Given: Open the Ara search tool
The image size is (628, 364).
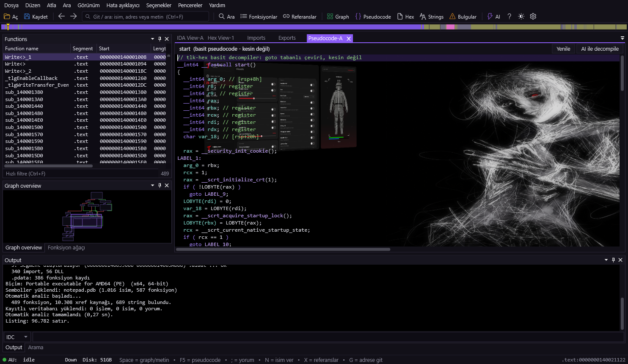Looking at the screenshot, I should coord(227,16).
